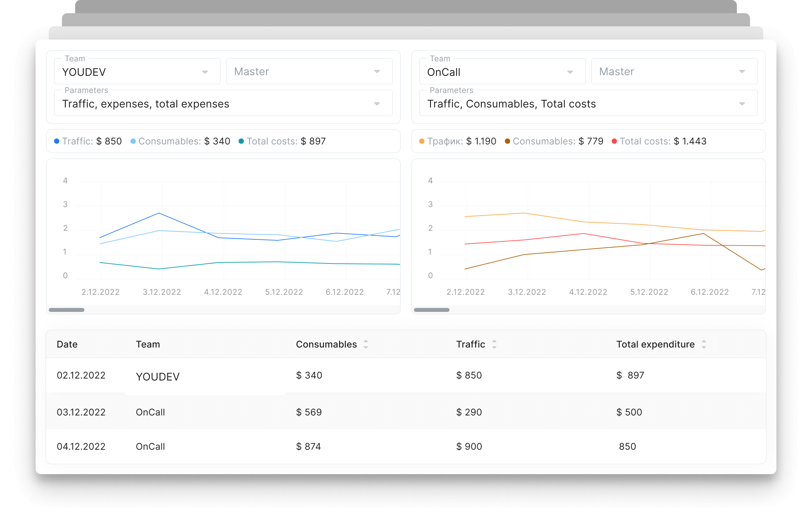Sort table by Total expenditure arrows

pos(704,344)
